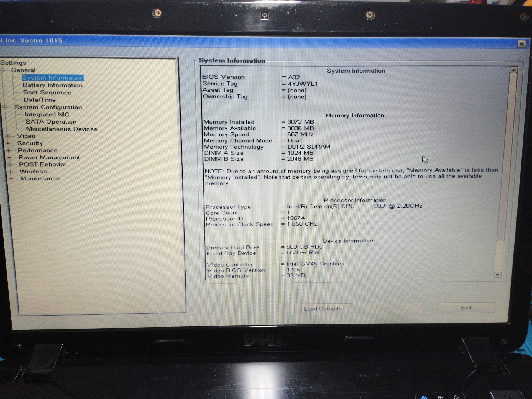The height and width of the screenshot is (399, 532).
Task: Click the Memory Technology value DDR2 SDRAM
Action: click(309, 147)
